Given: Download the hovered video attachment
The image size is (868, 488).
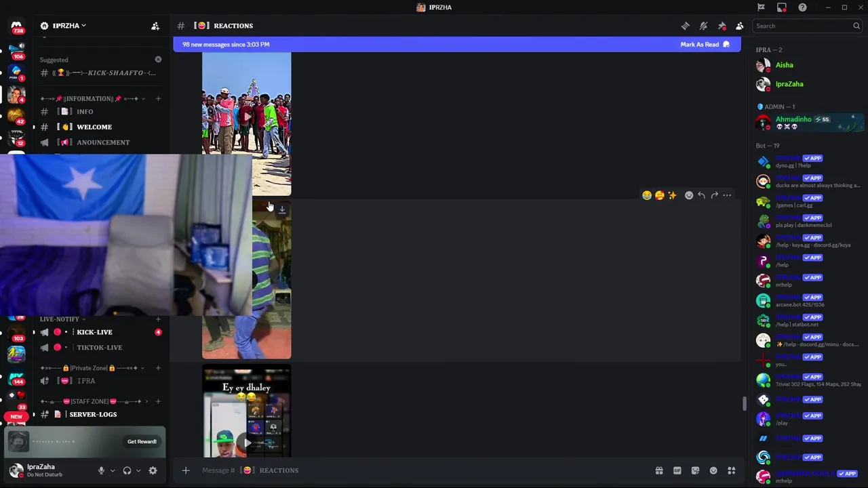Looking at the screenshot, I should (x=282, y=209).
